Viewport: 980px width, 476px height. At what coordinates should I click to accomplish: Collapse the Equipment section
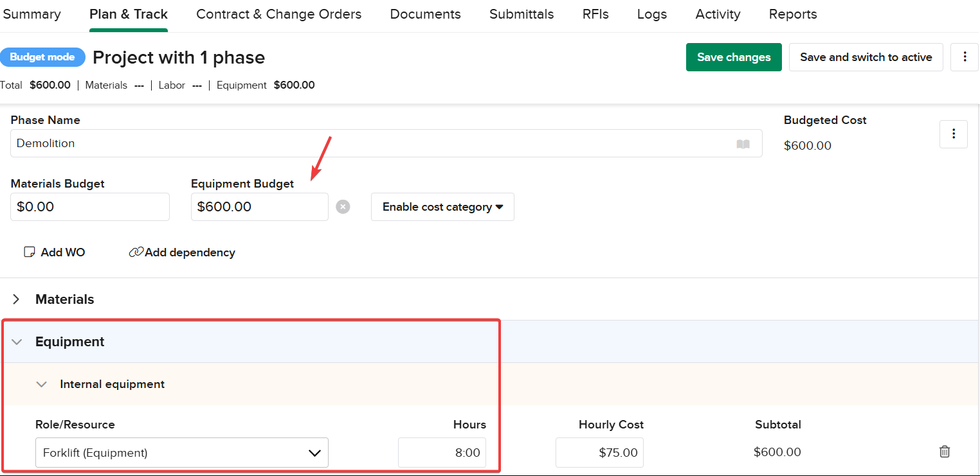click(x=17, y=342)
